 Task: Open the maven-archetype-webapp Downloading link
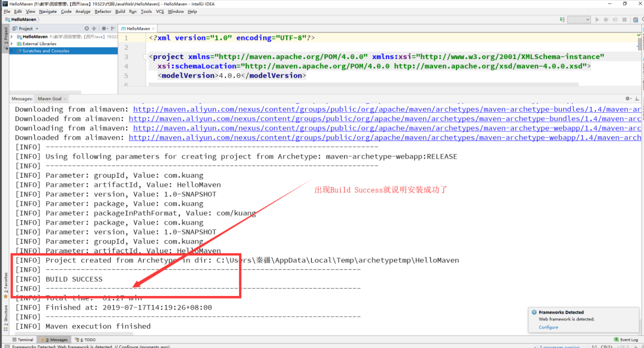pos(387,128)
